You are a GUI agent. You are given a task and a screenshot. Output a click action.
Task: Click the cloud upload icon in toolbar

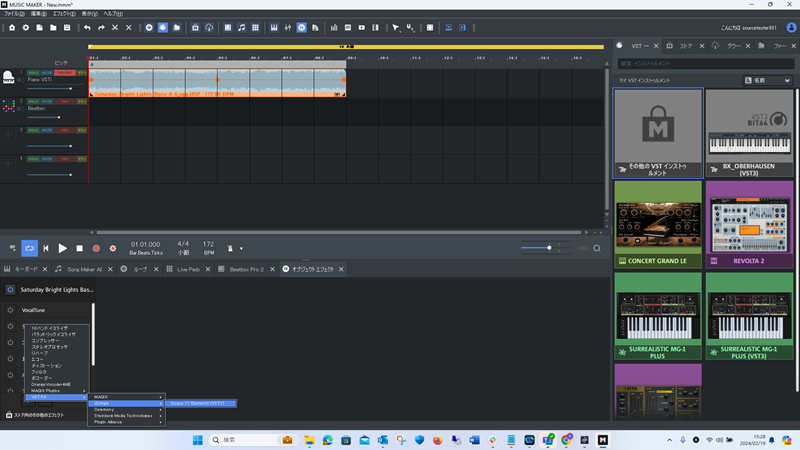pyautogui.click(x=209, y=28)
